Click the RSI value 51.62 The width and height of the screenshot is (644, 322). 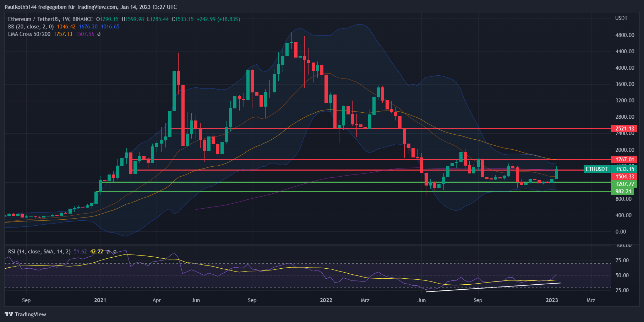tap(80, 252)
